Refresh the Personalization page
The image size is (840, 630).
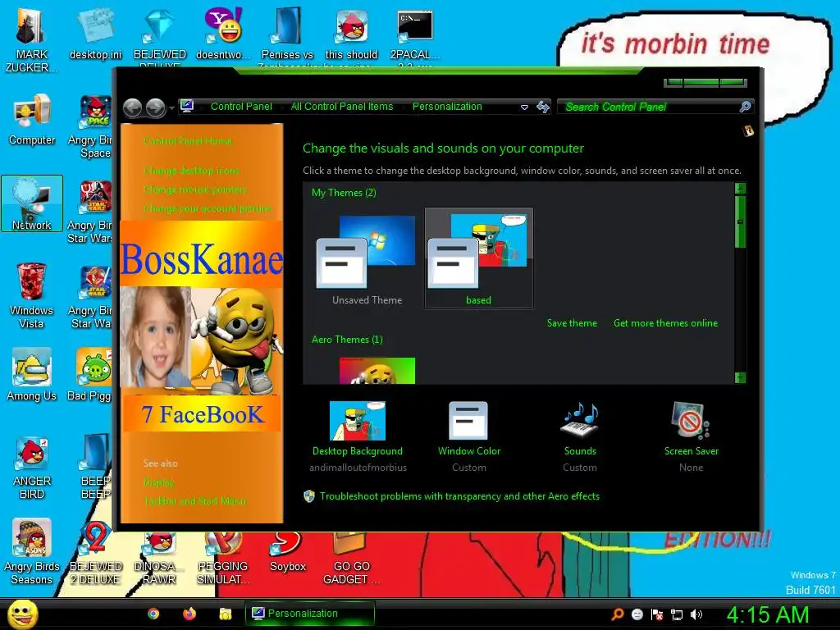point(543,107)
